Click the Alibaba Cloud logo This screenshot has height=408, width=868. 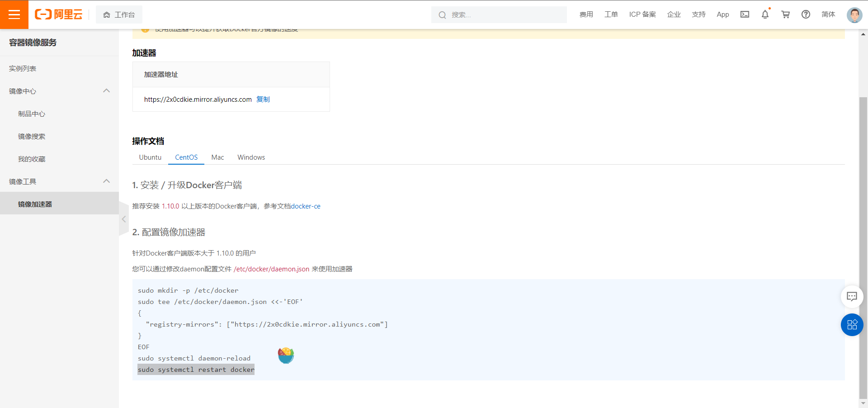[x=59, y=14]
